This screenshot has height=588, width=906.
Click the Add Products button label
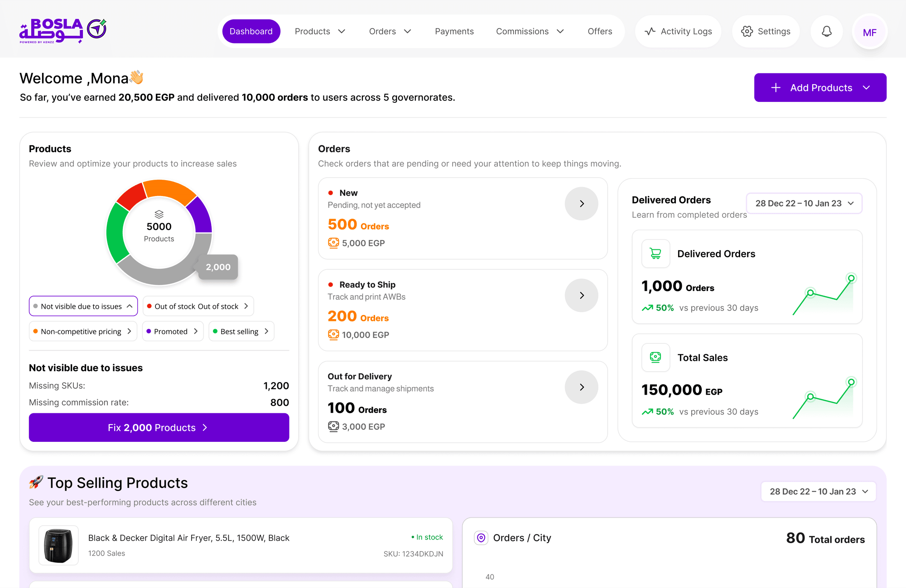821,88
